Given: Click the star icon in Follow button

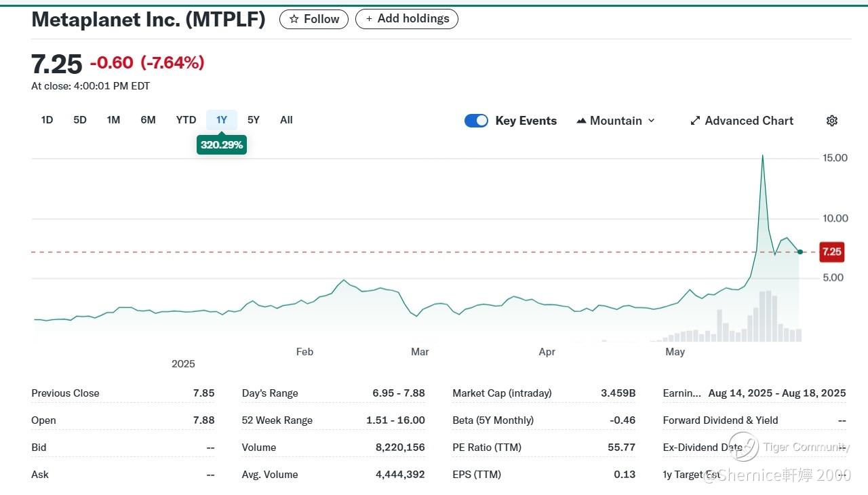Looking at the screenshot, I should tap(294, 19).
